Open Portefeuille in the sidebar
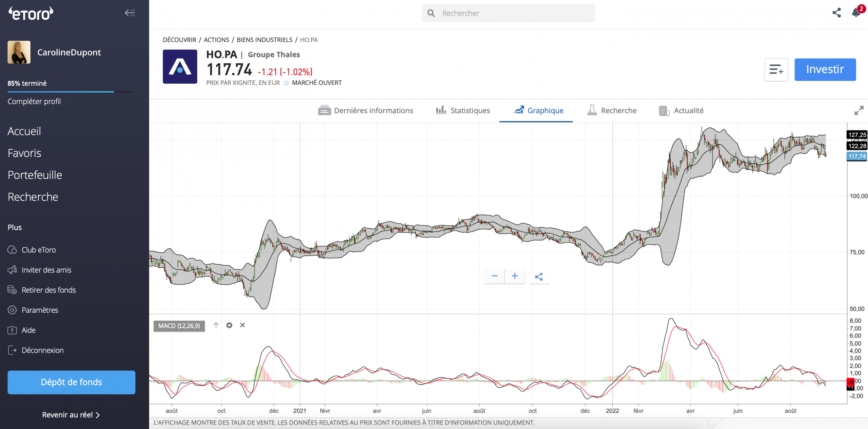The height and width of the screenshot is (429, 868). tap(35, 175)
